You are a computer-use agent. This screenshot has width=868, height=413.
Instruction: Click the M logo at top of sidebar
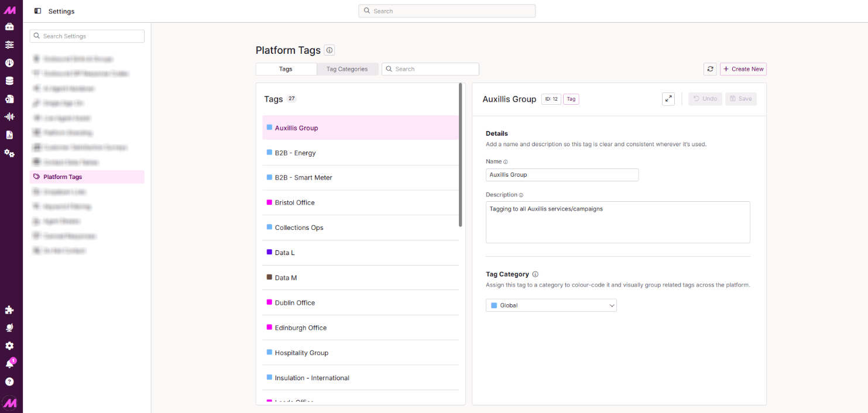point(9,10)
